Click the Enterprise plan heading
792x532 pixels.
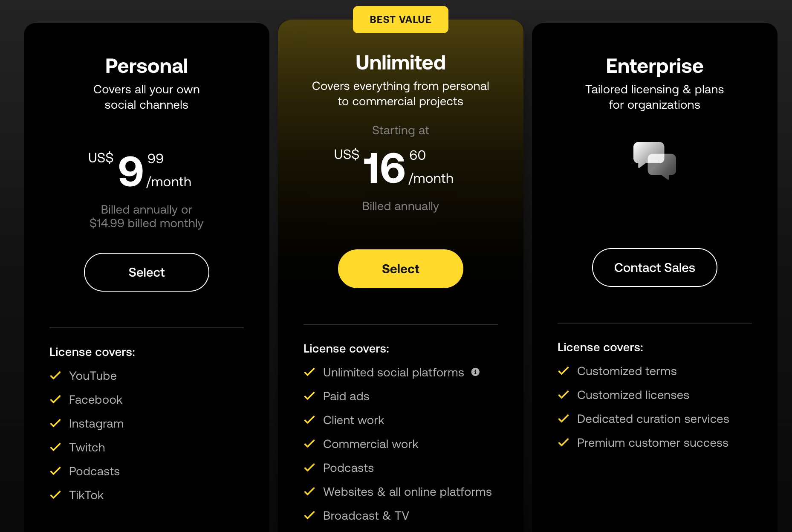coord(655,66)
